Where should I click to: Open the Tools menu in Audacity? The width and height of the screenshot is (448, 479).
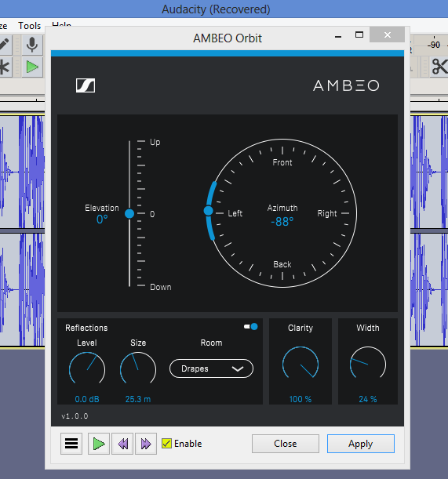(29, 26)
